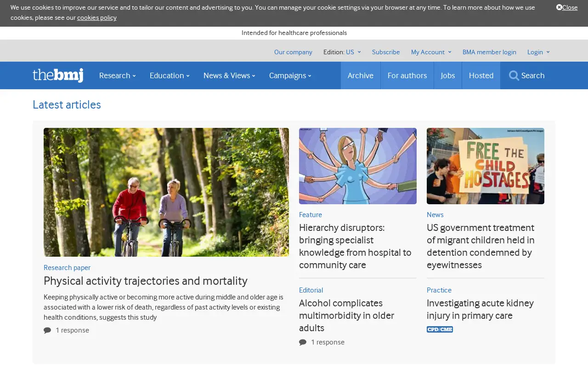Visit the Our company link

coord(293,52)
